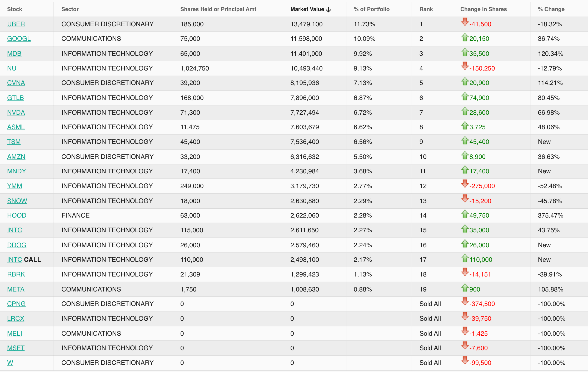This screenshot has height=372, width=588.
Task: Click the red down arrow in the RBRK row
Action: (x=465, y=272)
